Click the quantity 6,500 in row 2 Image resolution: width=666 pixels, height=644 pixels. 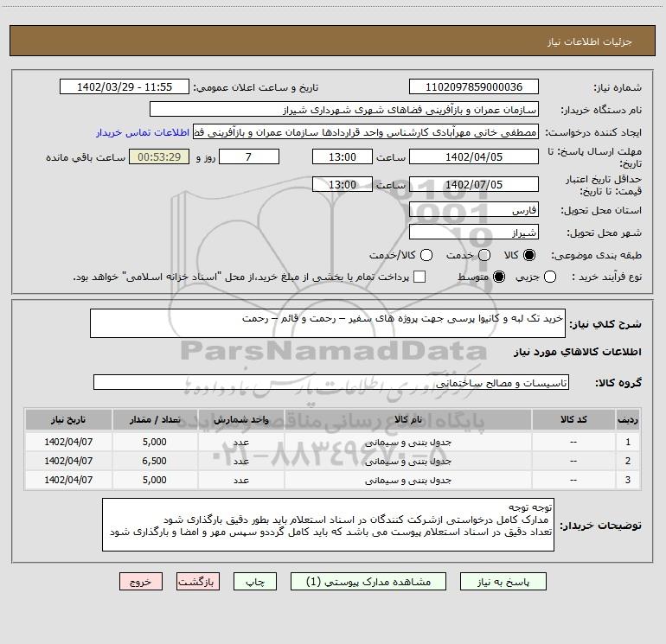tap(155, 461)
